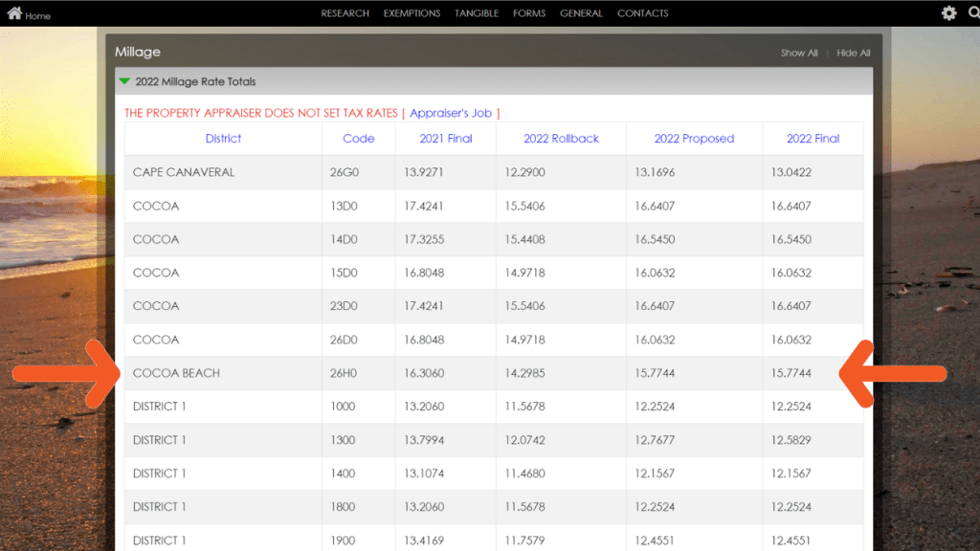Screen dimensions: 980x551
Task: Sort by the 2021 Final column header
Action: (446, 139)
